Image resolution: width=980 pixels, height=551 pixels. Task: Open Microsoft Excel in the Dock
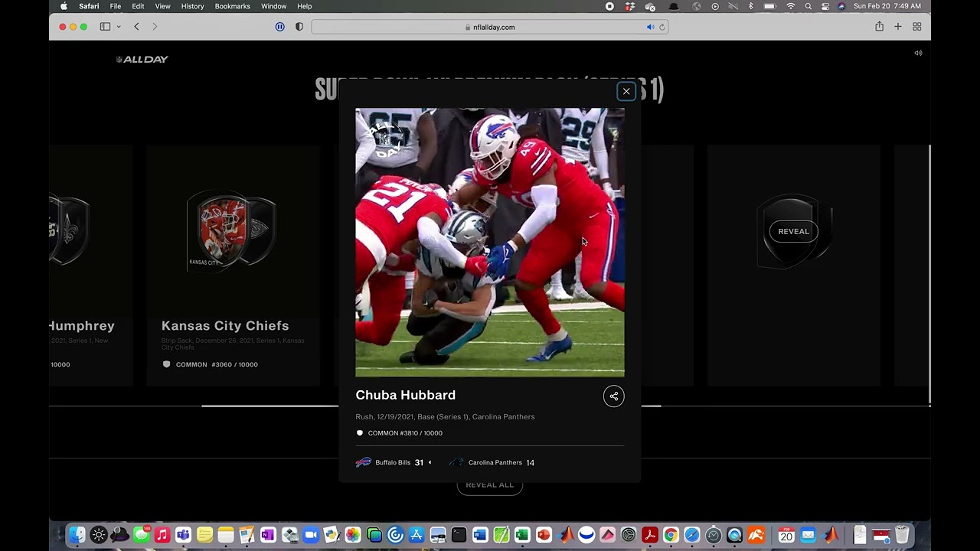tap(522, 535)
